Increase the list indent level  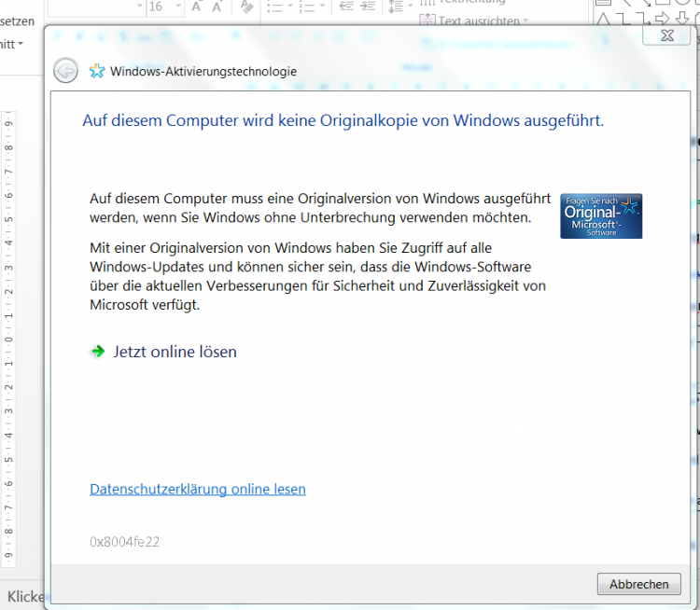click(369, 7)
